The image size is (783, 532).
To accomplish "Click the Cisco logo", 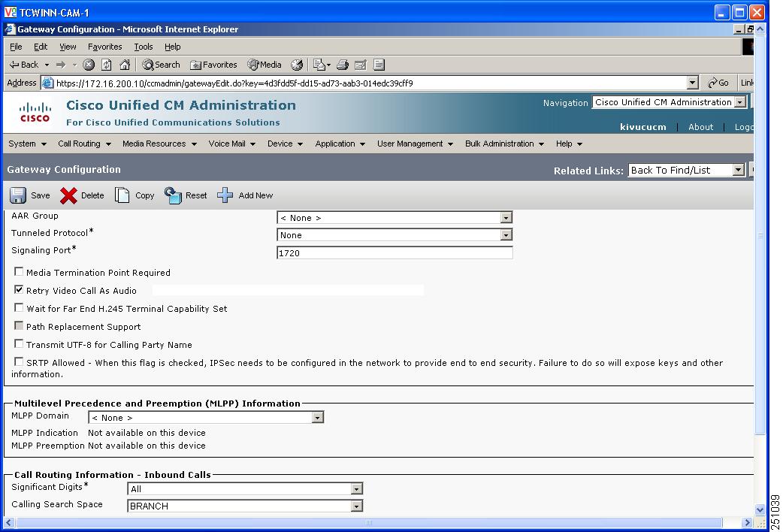I will coord(35,113).
